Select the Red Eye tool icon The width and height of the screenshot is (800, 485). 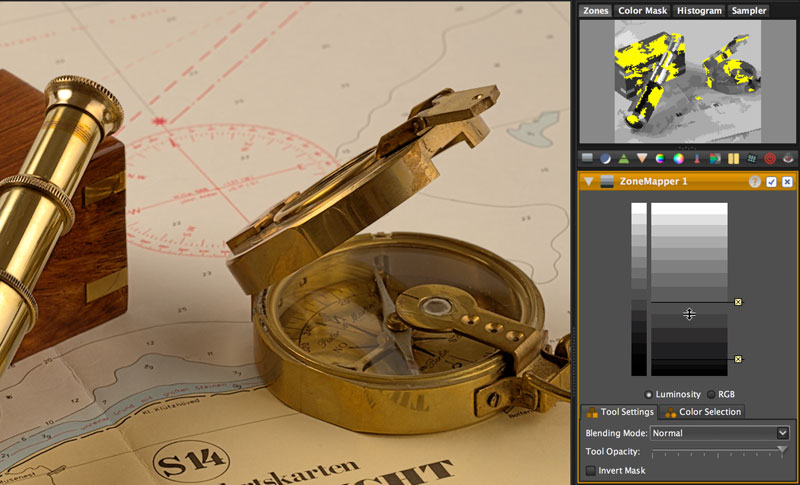pyautogui.click(x=788, y=159)
